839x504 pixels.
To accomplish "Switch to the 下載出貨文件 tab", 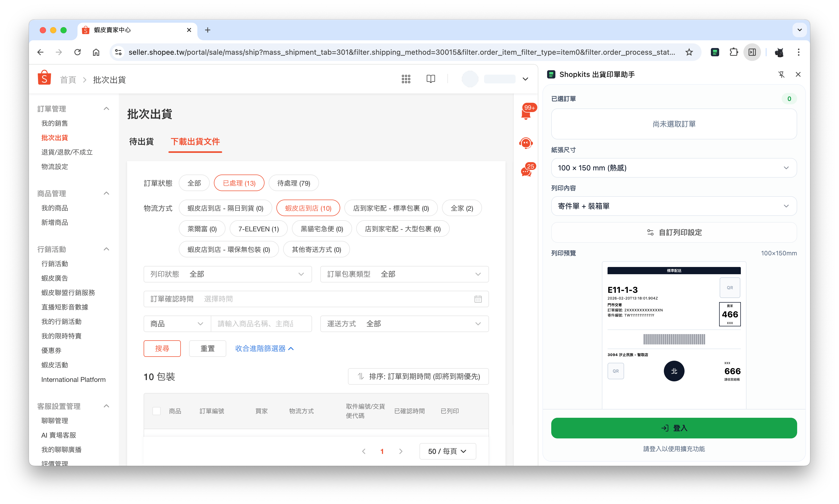I will [195, 142].
